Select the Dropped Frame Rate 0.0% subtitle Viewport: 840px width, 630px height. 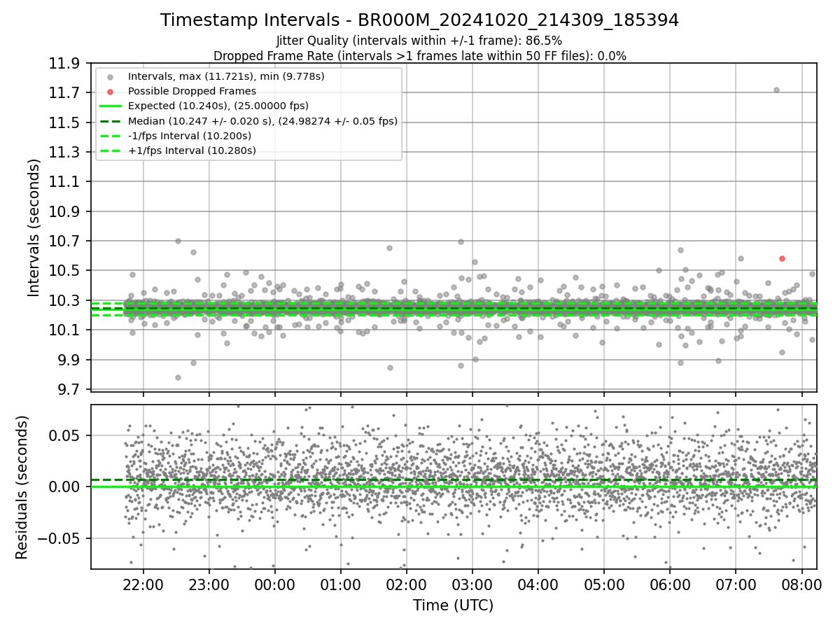[x=419, y=56]
